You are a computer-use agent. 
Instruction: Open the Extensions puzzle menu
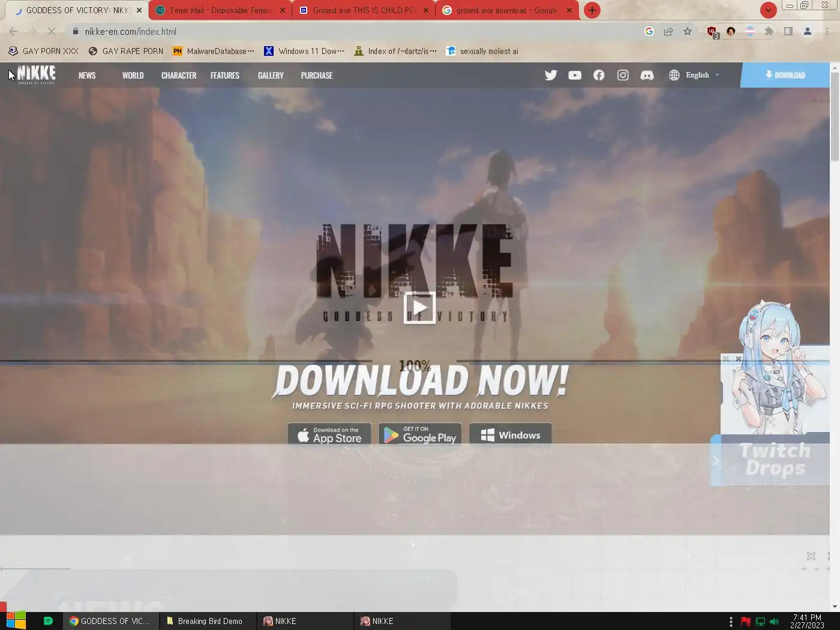pos(769,31)
